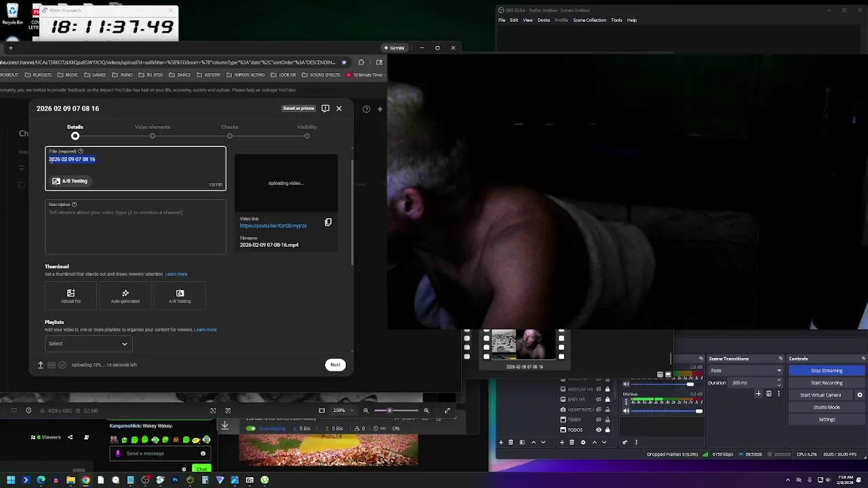Click the green Chat send button

click(201, 469)
